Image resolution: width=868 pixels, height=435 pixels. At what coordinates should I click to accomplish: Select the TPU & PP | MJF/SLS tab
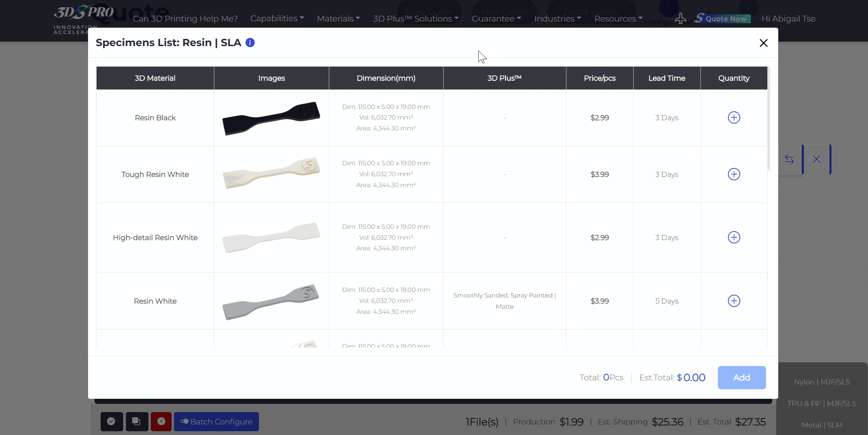click(822, 404)
